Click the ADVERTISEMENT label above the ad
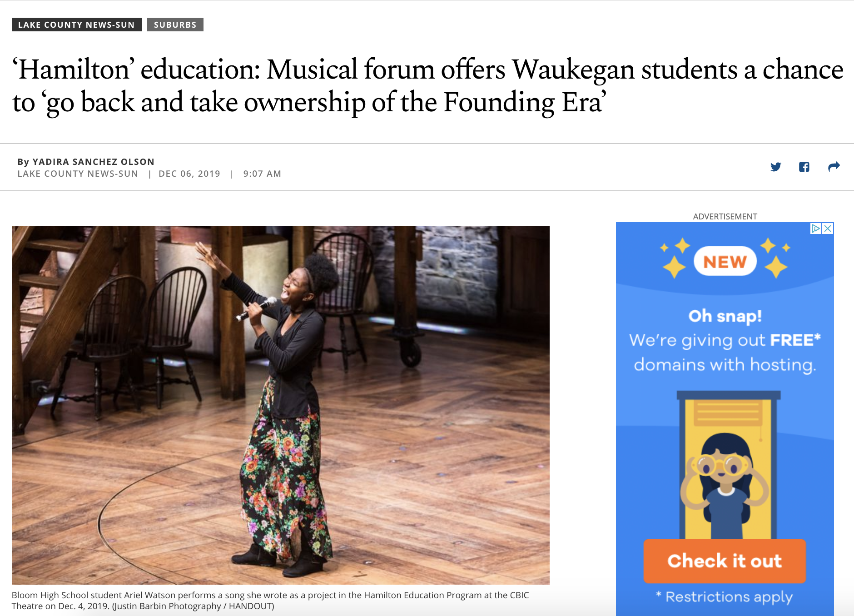Viewport: 854px width, 616px height. tap(725, 216)
